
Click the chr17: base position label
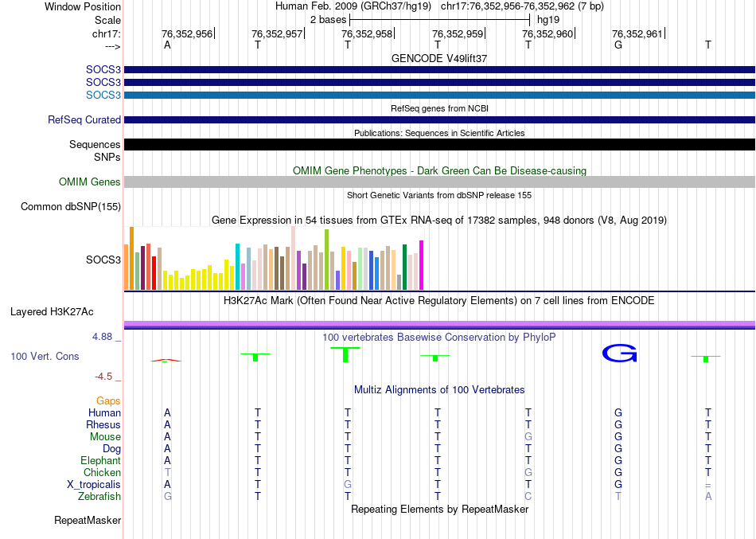coord(106,33)
